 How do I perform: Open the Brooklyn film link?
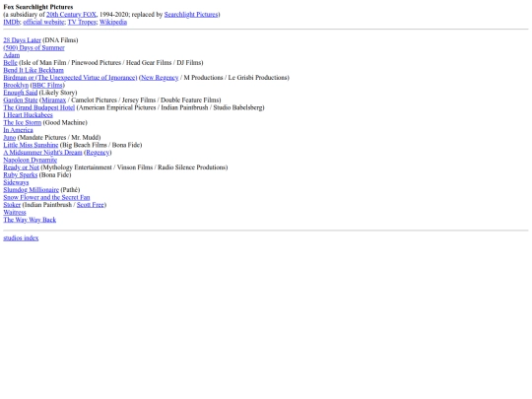(x=16, y=85)
